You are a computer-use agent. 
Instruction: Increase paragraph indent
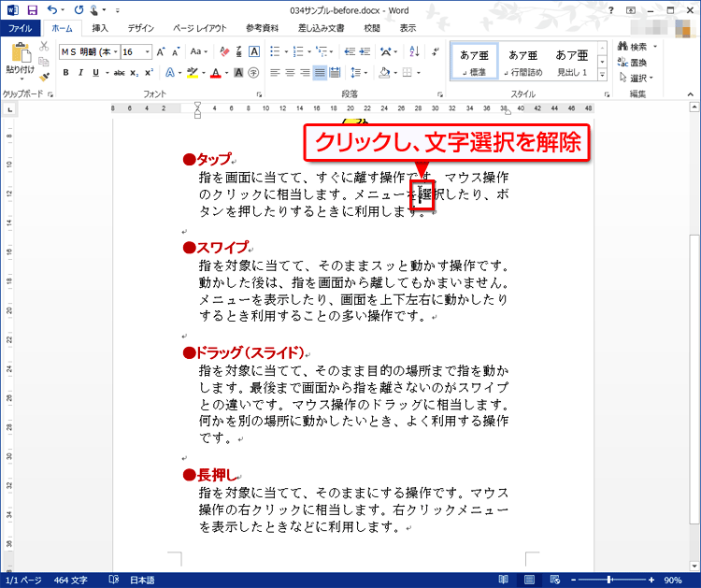coord(365,51)
